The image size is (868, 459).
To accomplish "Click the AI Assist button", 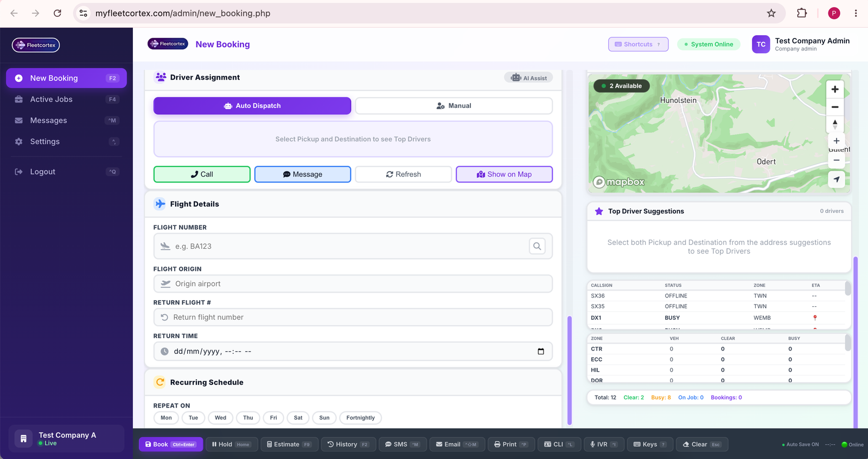I will (529, 78).
